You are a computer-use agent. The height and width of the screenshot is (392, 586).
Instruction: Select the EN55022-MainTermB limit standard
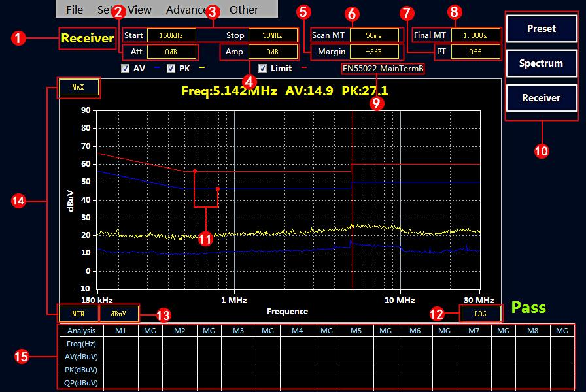[x=383, y=68]
